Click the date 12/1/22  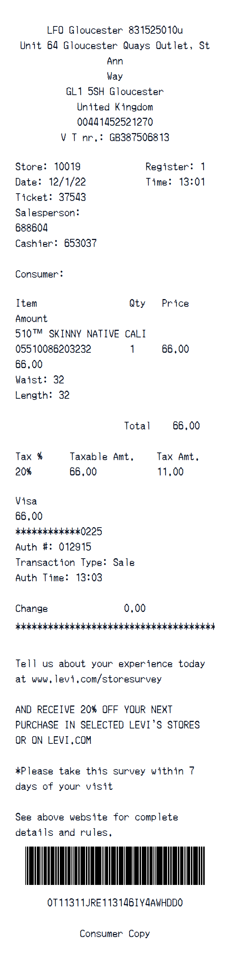tap(67, 182)
